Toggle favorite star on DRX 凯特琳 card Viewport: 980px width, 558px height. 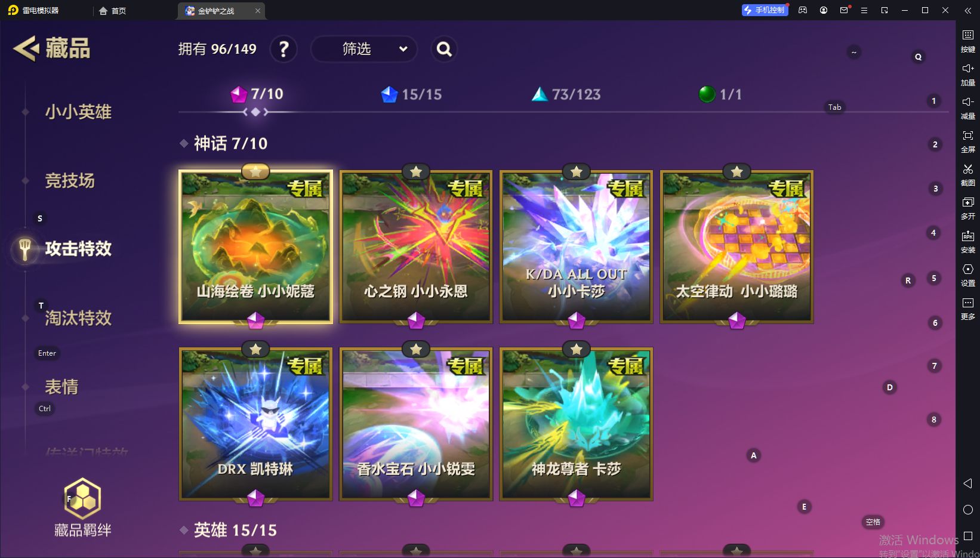point(255,349)
